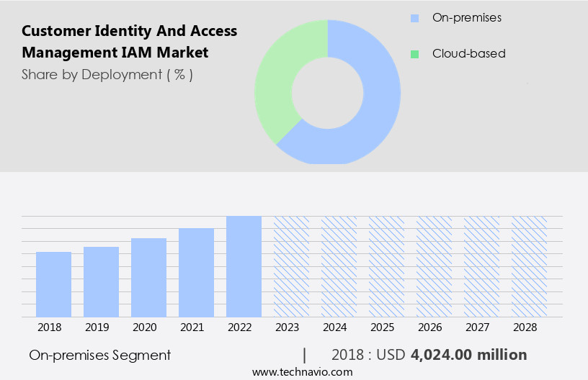The image size is (588, 380).
Task: Select the Cloud-based legend label
Action: tap(468, 53)
